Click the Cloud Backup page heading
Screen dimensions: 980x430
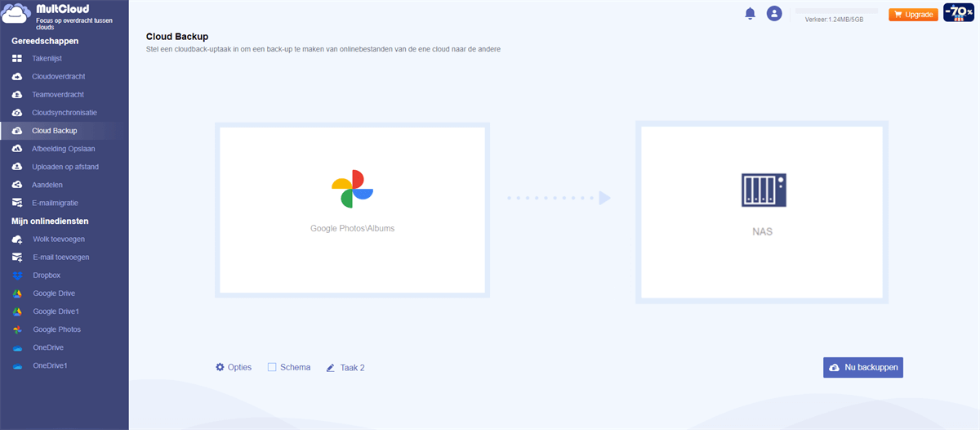click(x=177, y=37)
